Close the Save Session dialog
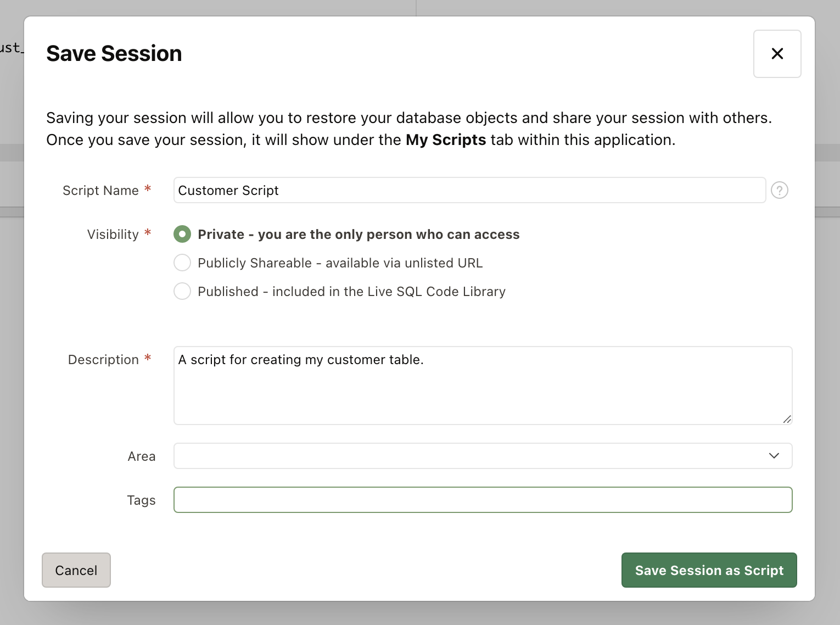The width and height of the screenshot is (840, 625). click(x=777, y=54)
